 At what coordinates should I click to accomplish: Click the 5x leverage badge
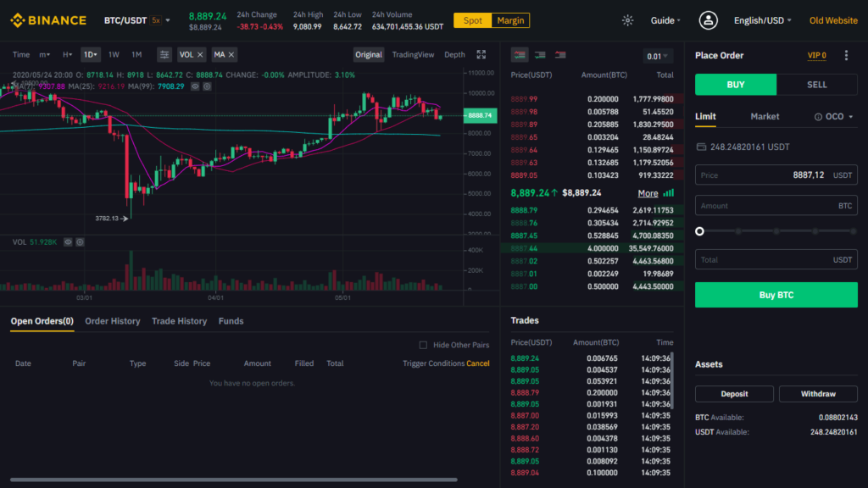[x=156, y=20]
